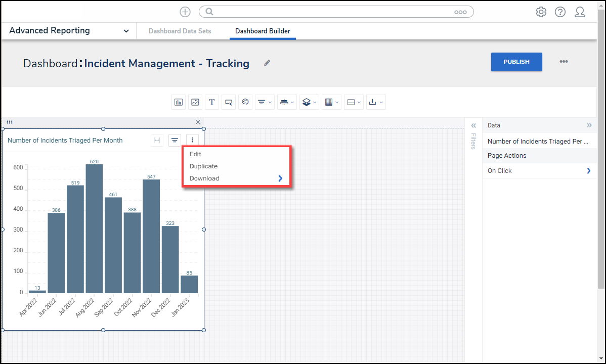Open the grid table options dropdown

coord(331,102)
